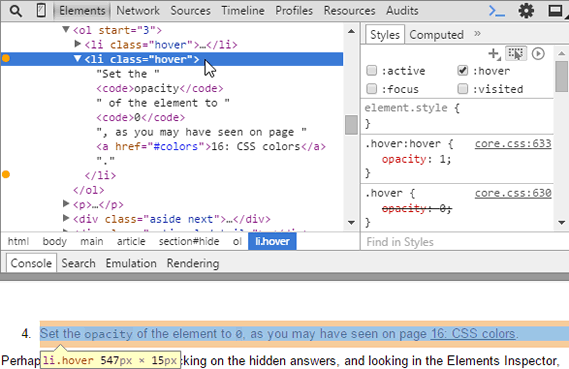
Task: Click Styles pane scrollbar down arrow
Action: pos(561,222)
